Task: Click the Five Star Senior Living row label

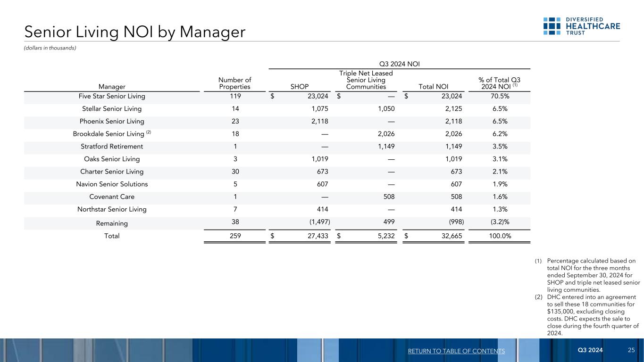Action: pos(112,96)
